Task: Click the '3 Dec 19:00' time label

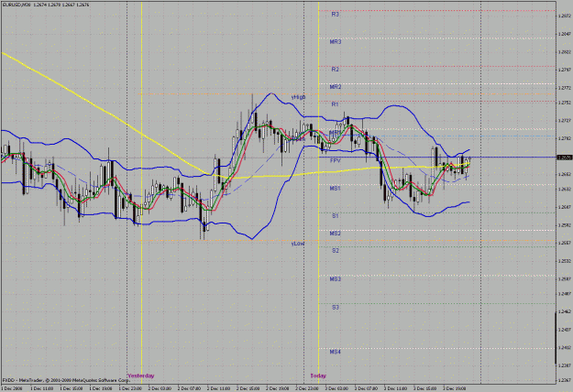Action: tap(455, 388)
